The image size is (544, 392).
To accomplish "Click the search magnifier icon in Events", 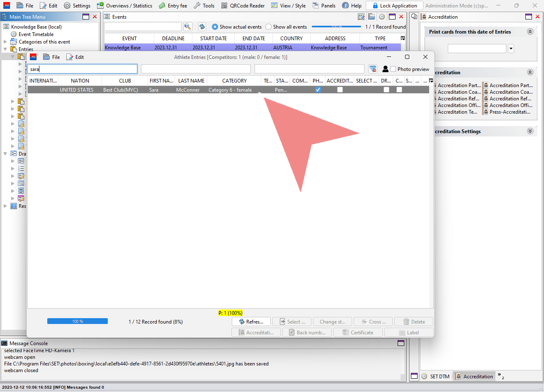I will (187, 27).
